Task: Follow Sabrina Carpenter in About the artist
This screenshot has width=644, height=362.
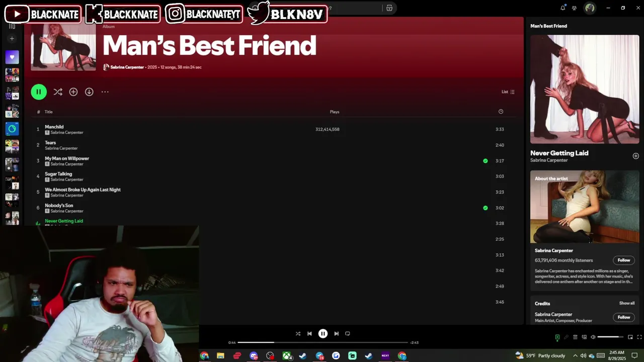Action: pos(624,260)
